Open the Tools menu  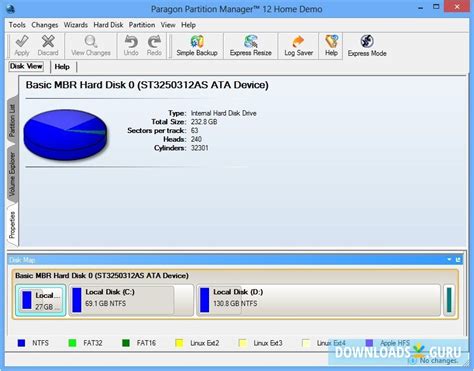[x=17, y=25]
